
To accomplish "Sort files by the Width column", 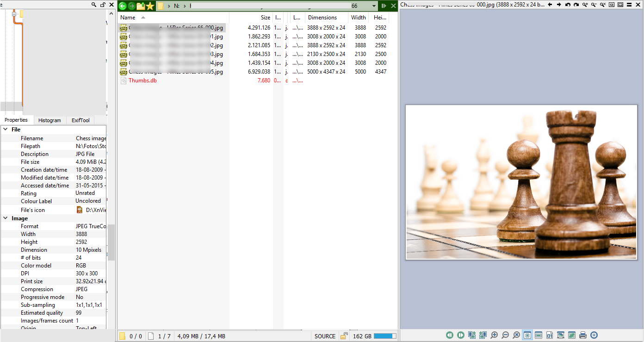I will click(359, 18).
